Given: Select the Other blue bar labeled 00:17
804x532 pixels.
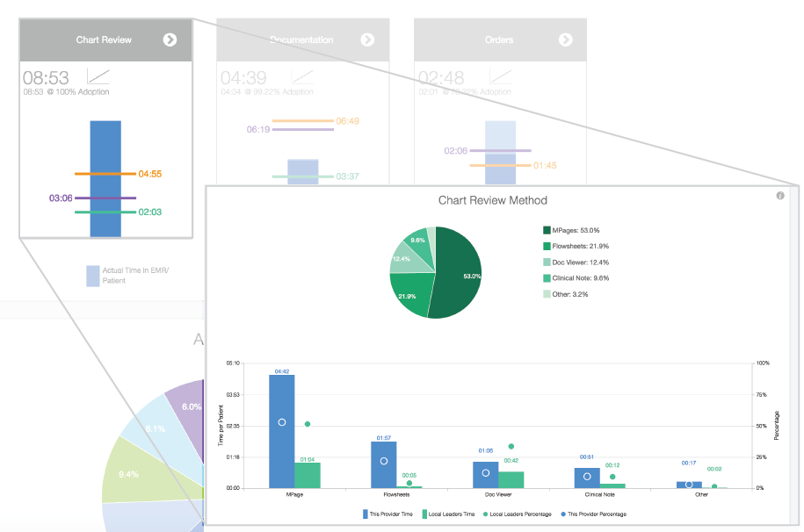Looking at the screenshot, I should pyautogui.click(x=689, y=485).
